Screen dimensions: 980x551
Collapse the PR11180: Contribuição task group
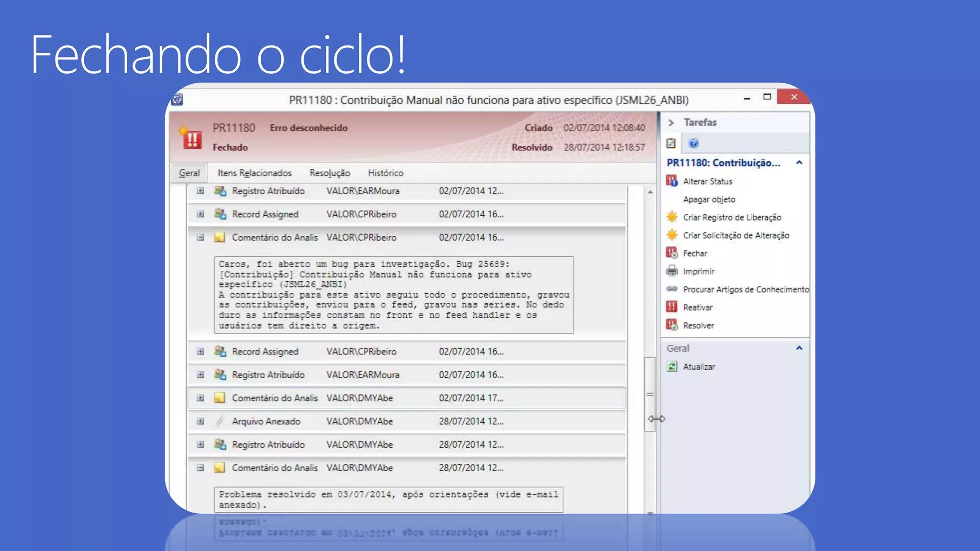tap(799, 163)
